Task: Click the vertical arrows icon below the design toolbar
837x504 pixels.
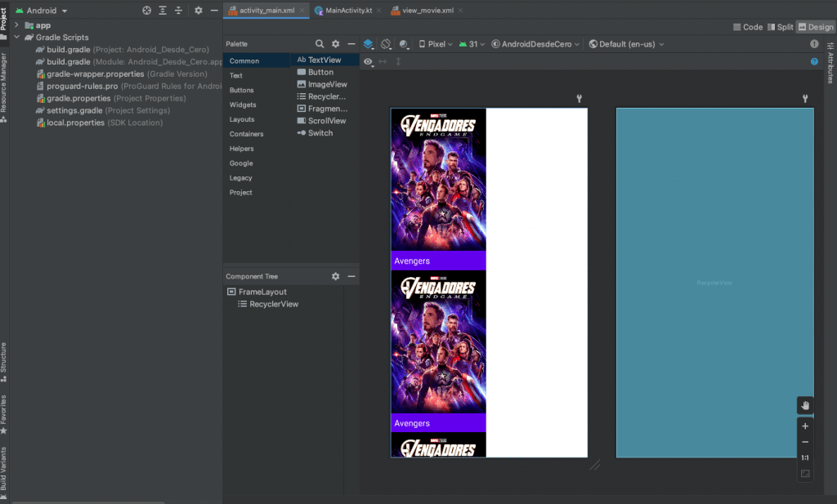Action: tap(398, 61)
